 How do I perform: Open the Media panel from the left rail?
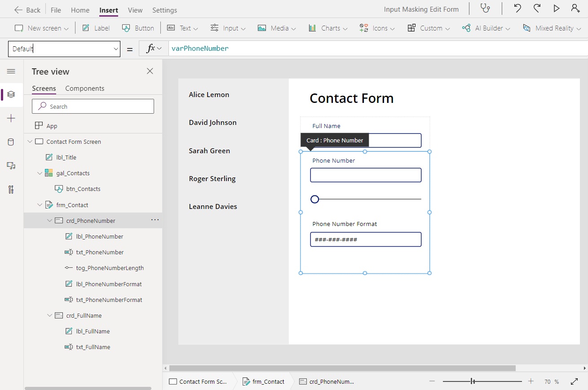pyautogui.click(x=11, y=166)
